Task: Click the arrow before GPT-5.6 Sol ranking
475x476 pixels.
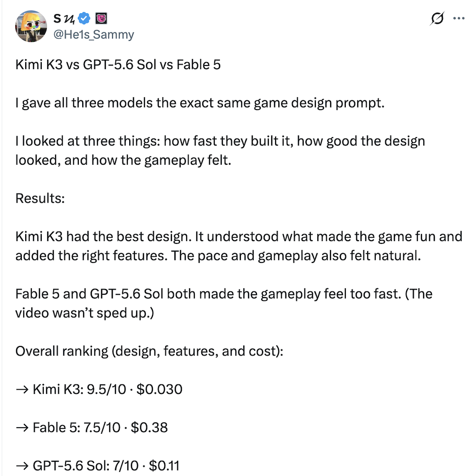Action: [x=22, y=466]
